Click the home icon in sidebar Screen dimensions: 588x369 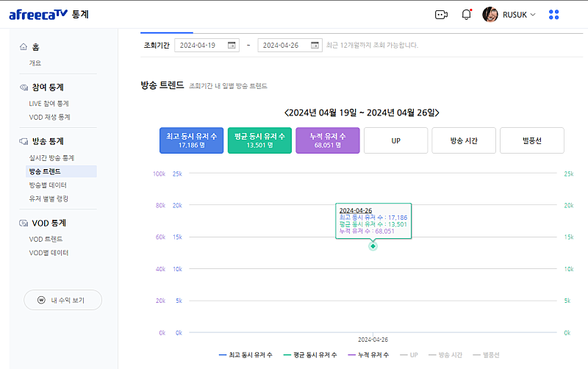(24, 47)
